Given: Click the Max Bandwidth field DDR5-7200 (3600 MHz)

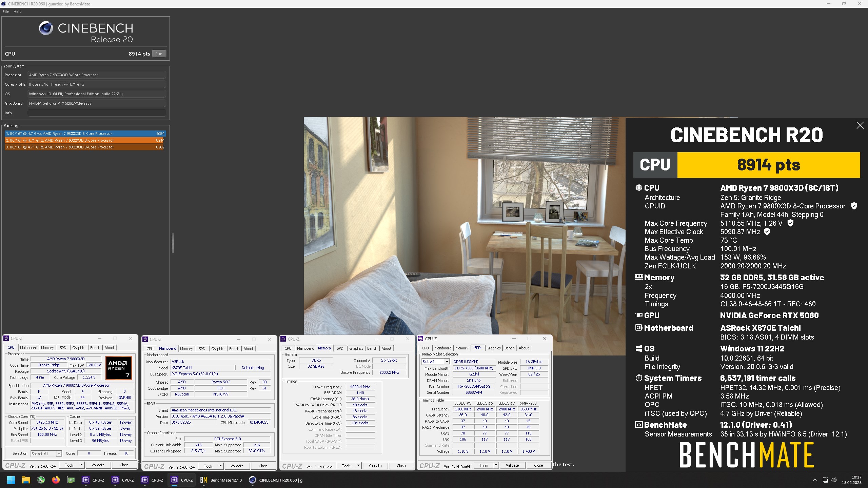Looking at the screenshot, I should (474, 368).
